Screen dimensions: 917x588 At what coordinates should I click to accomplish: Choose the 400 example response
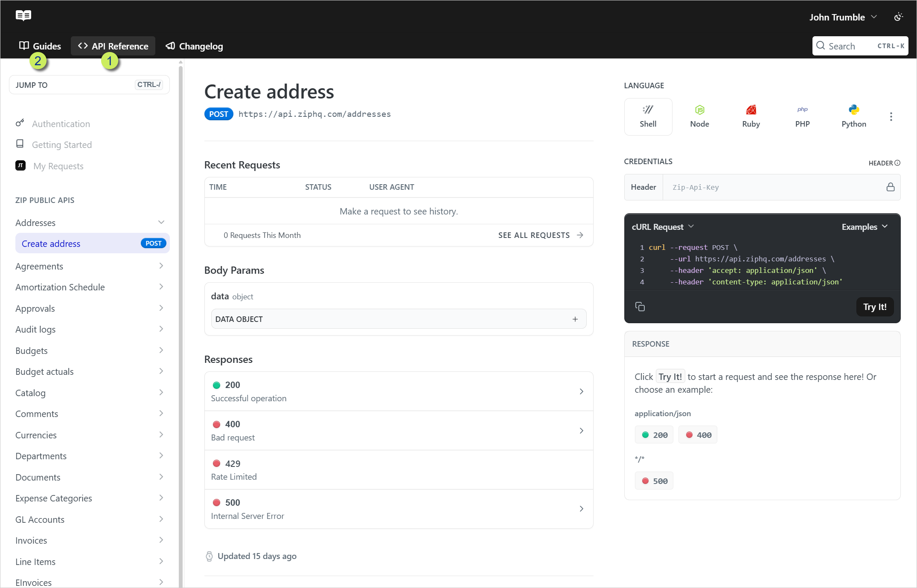(x=698, y=435)
